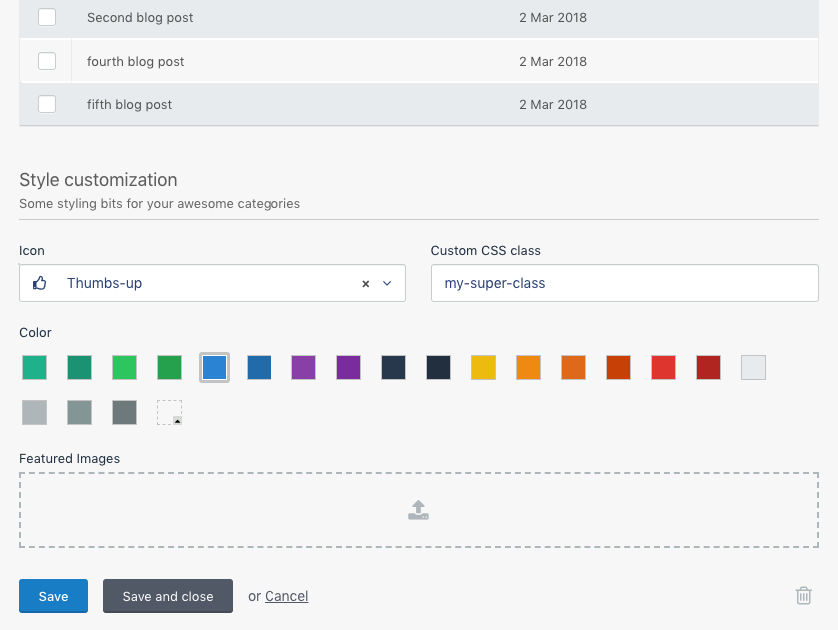Click Save and close button

[168, 596]
